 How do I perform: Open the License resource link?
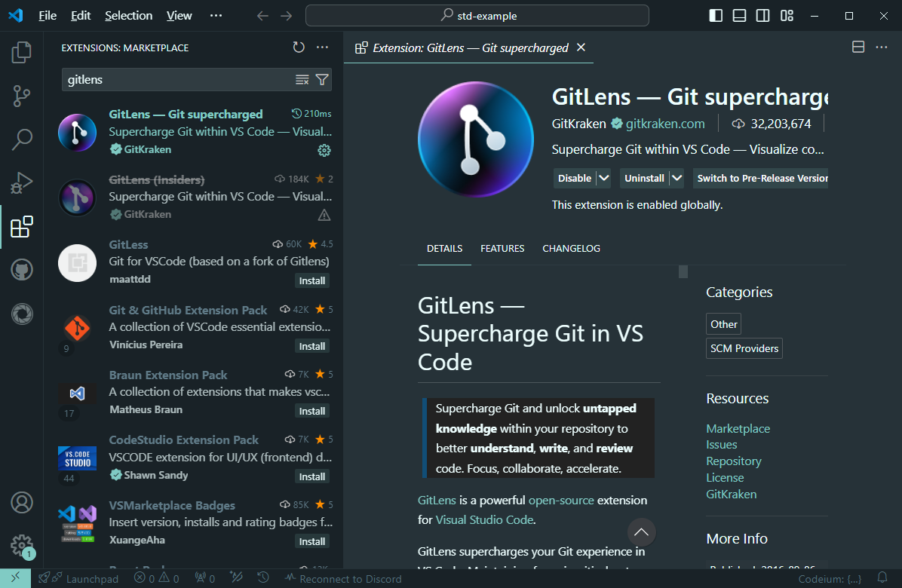click(x=725, y=478)
